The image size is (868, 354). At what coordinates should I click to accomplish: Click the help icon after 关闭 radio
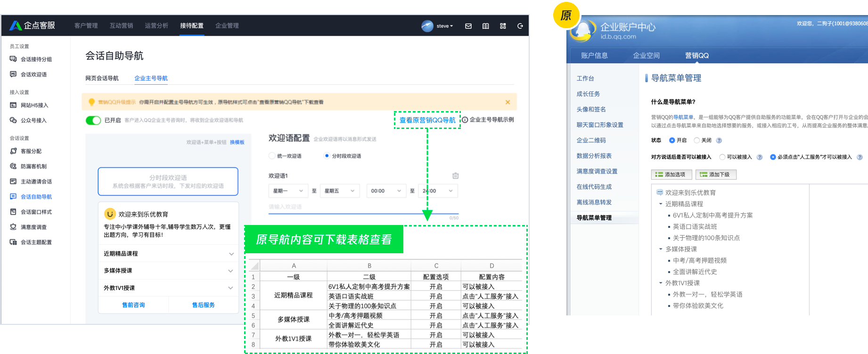click(719, 140)
